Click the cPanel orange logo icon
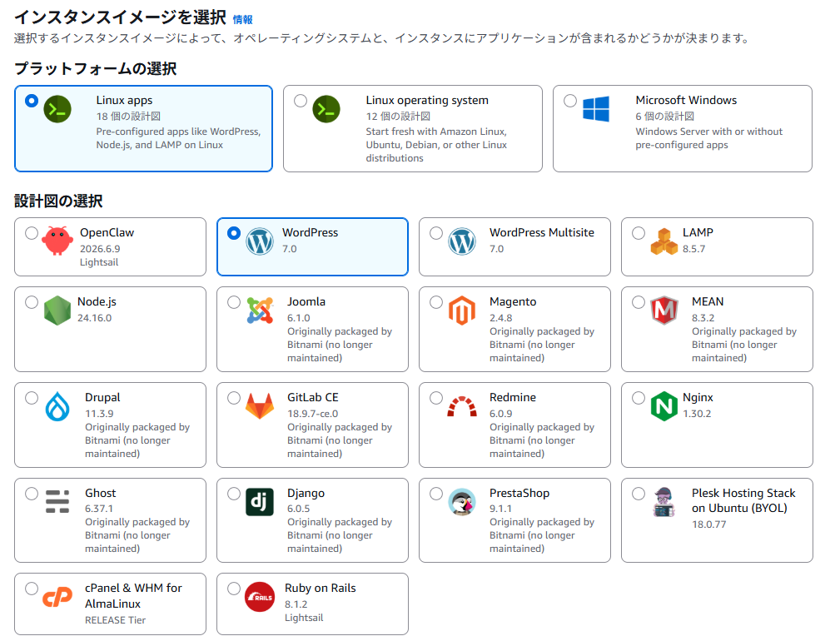This screenshot has width=840, height=641. [x=57, y=597]
